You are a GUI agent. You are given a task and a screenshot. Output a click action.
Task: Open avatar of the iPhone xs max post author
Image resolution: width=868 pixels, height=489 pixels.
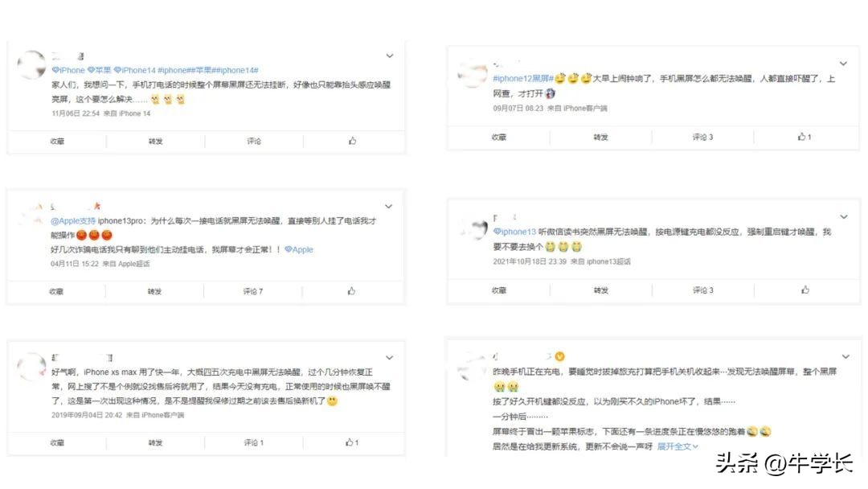coord(31,367)
